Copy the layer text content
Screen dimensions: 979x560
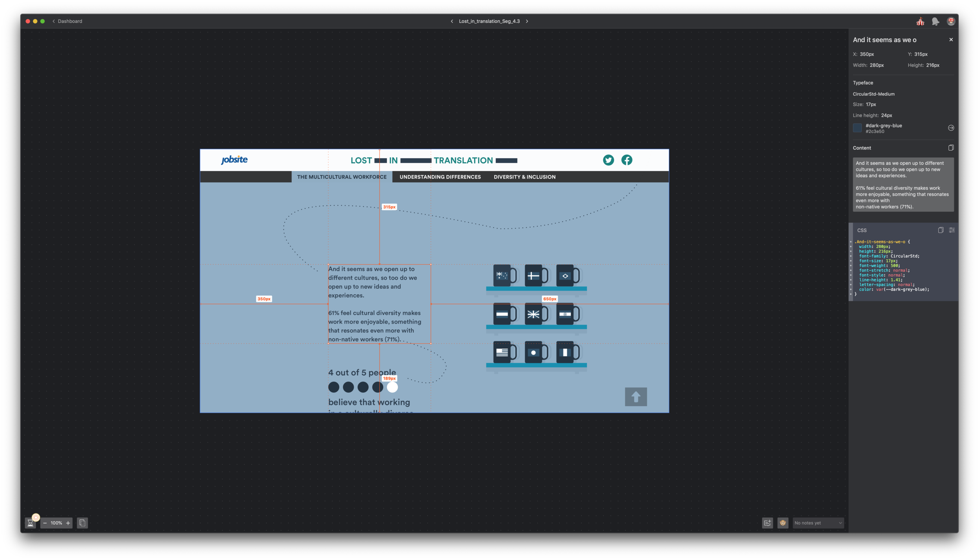[x=951, y=148]
